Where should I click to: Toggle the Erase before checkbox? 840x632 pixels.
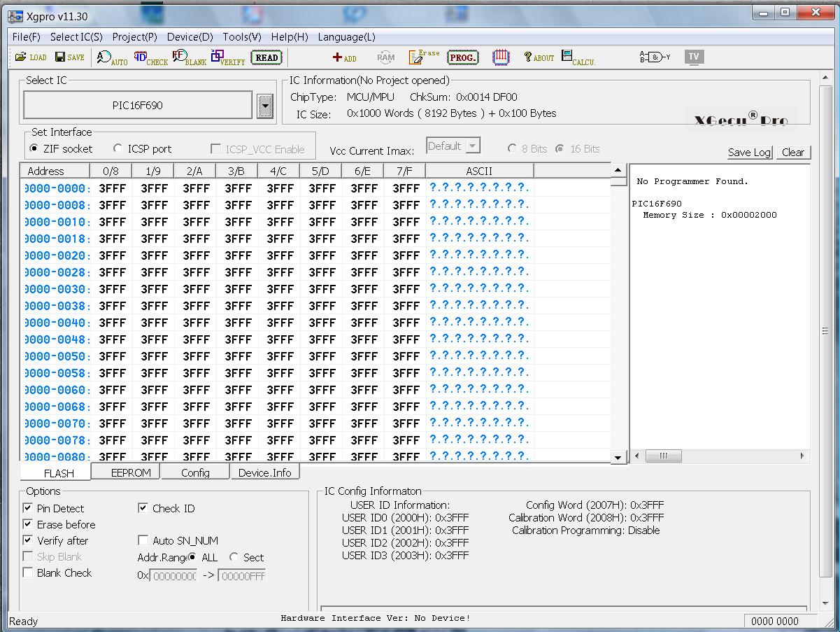(x=28, y=524)
